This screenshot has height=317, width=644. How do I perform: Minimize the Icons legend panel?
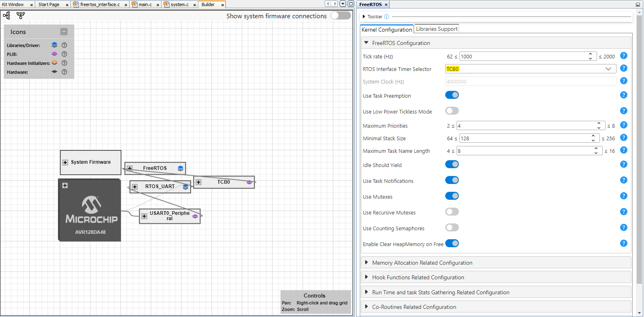click(x=64, y=32)
